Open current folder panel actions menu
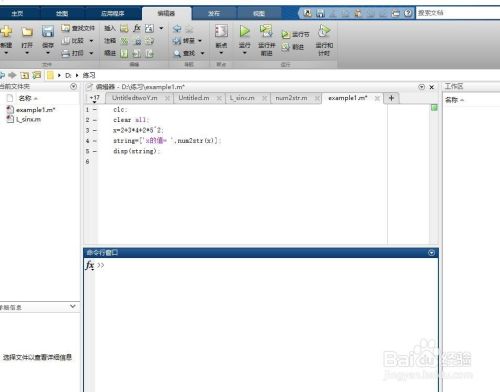 coord(74,86)
